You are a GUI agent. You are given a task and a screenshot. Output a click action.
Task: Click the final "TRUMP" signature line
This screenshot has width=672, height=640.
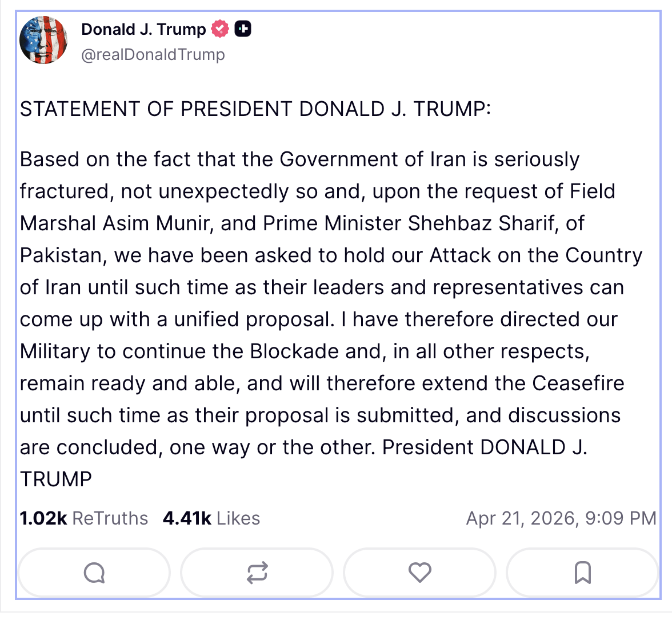[56, 479]
